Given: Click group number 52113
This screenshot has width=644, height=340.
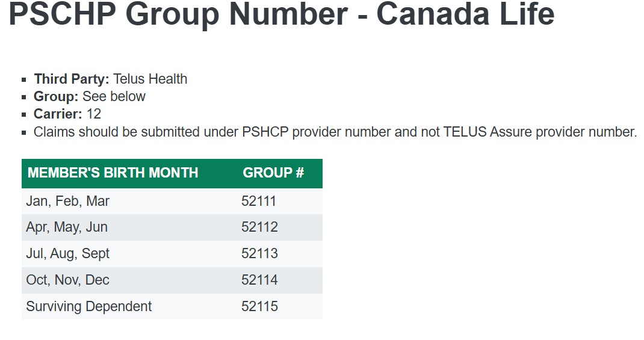Looking at the screenshot, I should tap(259, 254).
